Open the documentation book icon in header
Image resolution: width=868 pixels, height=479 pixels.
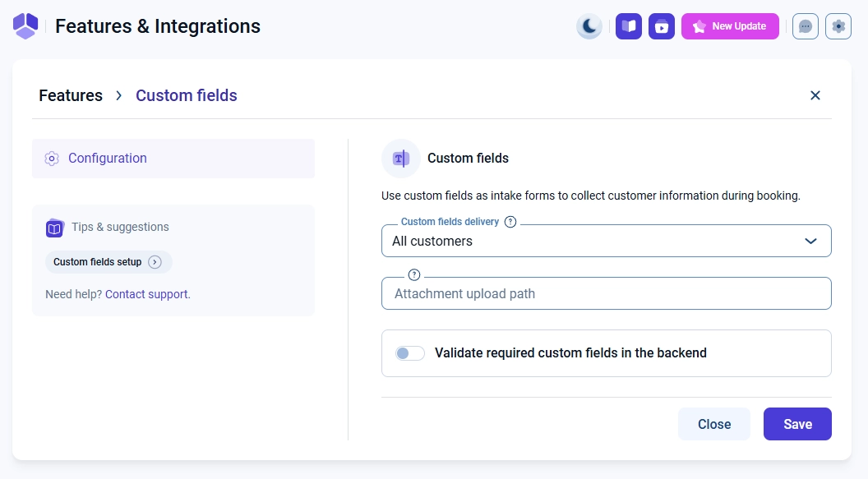point(628,26)
